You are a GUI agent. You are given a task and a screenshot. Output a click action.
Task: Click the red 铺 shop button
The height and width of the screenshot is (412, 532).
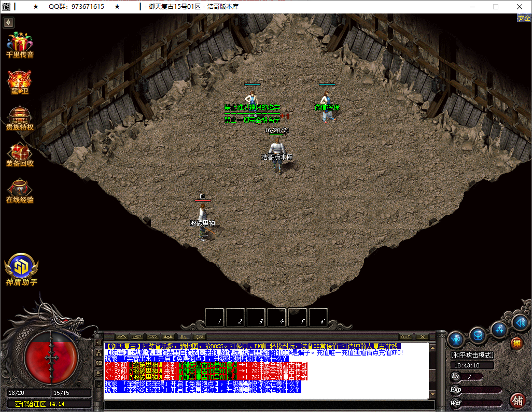518,401
